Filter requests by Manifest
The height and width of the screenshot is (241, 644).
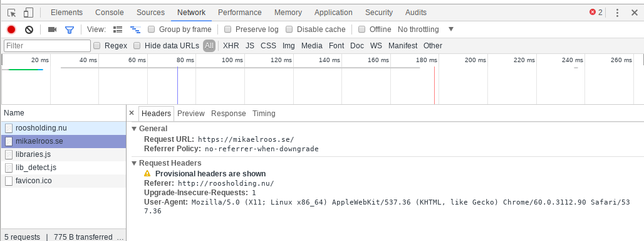[402, 46]
